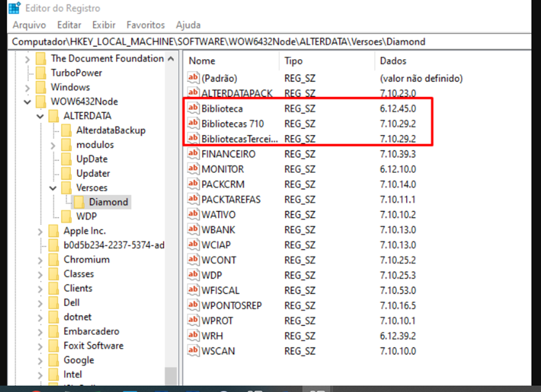Click the WATIVO string value icon
Viewport: 541px width, 392px height.
point(194,214)
